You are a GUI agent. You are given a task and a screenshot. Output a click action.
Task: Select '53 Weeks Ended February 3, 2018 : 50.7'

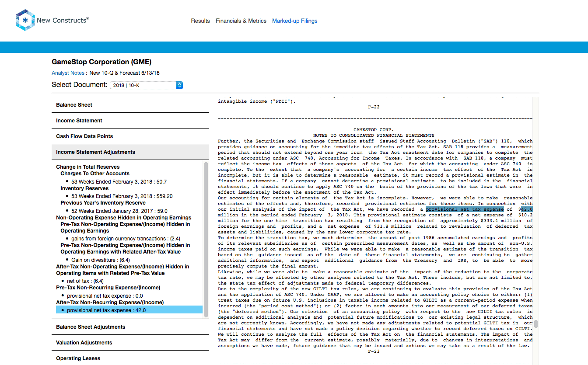click(x=119, y=181)
